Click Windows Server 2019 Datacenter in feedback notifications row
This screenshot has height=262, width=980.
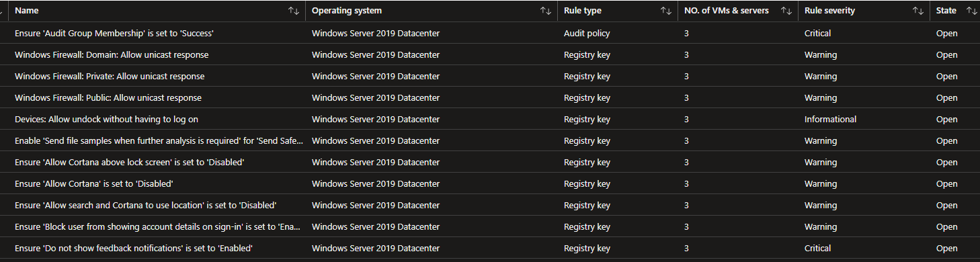[376, 248]
